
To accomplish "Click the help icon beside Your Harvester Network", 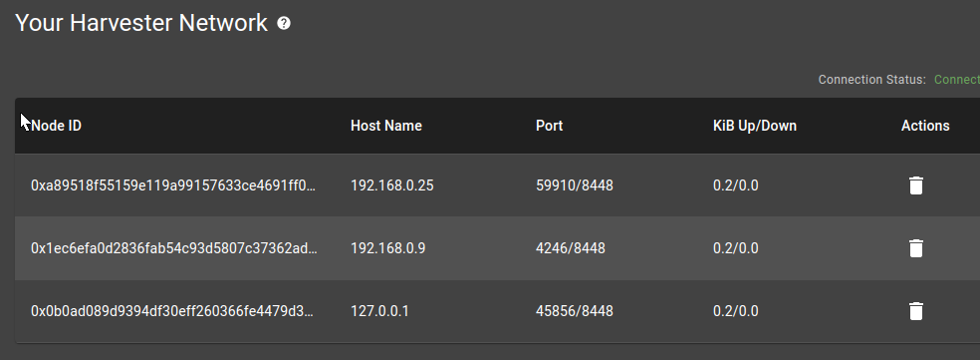I will point(284,23).
